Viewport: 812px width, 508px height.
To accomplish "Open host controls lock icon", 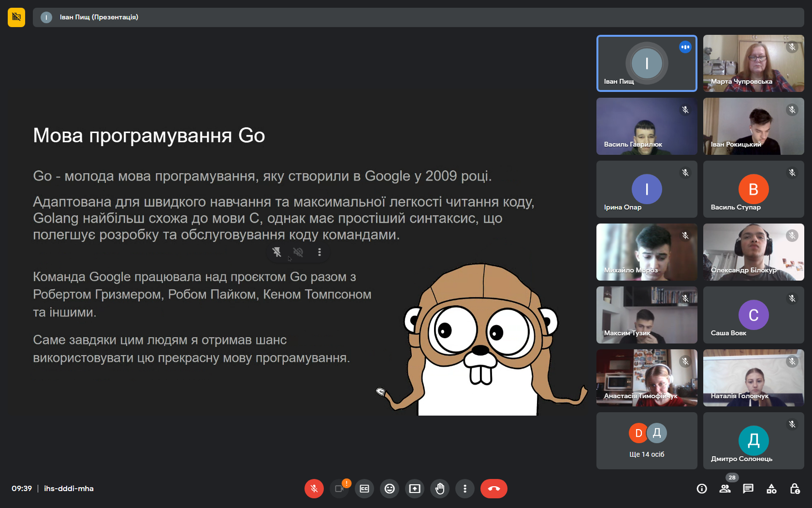I will [x=795, y=489].
